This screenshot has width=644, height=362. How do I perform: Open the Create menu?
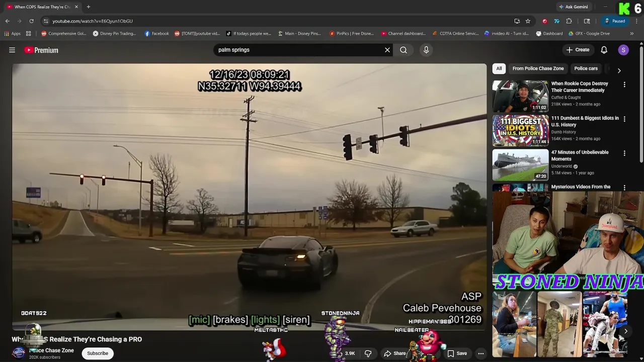[x=578, y=50]
